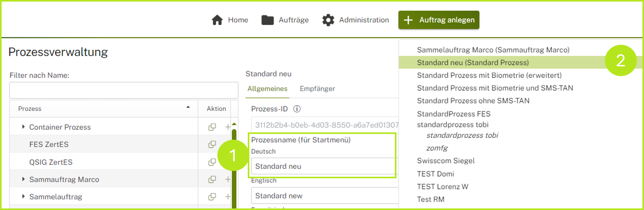
Task: Duplicate the Sammauftrag Marco process
Action: click(212, 179)
